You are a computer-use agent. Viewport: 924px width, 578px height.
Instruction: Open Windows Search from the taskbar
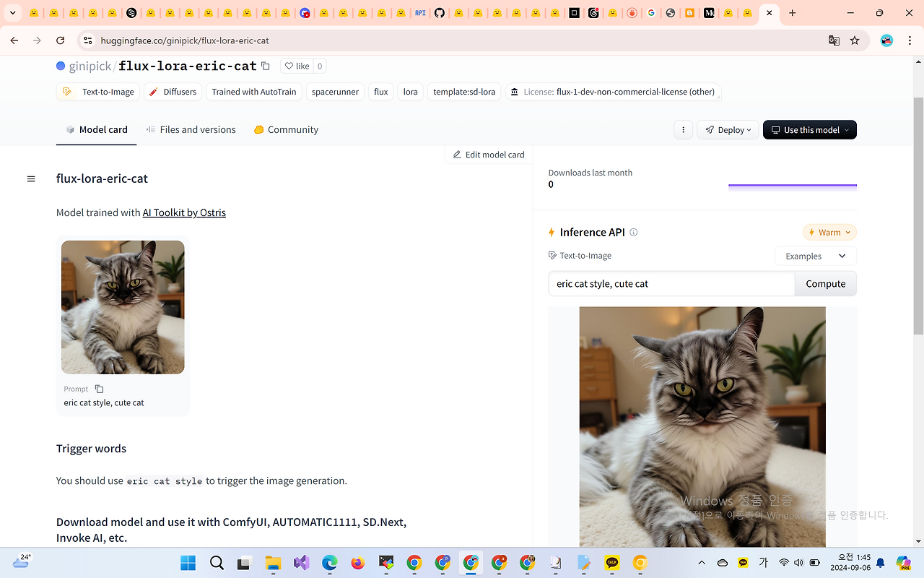(216, 563)
